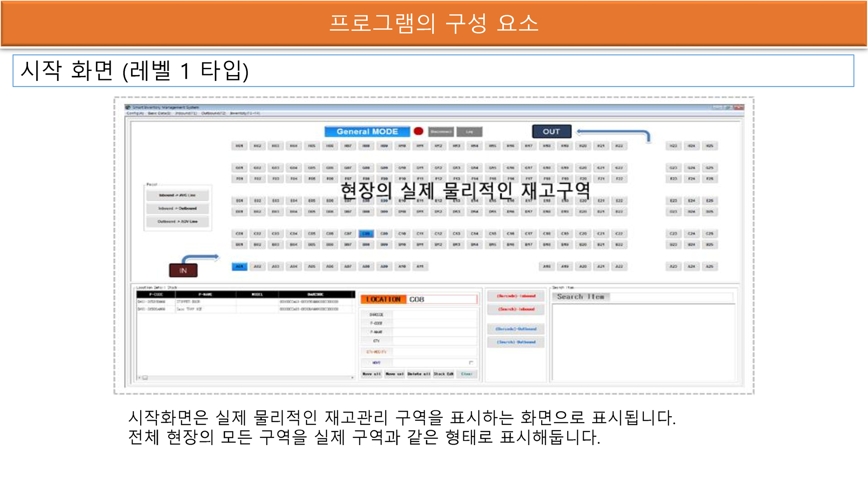Toggle the MOVE checkbox
The width and height of the screenshot is (868, 488).
pyautogui.click(x=471, y=362)
